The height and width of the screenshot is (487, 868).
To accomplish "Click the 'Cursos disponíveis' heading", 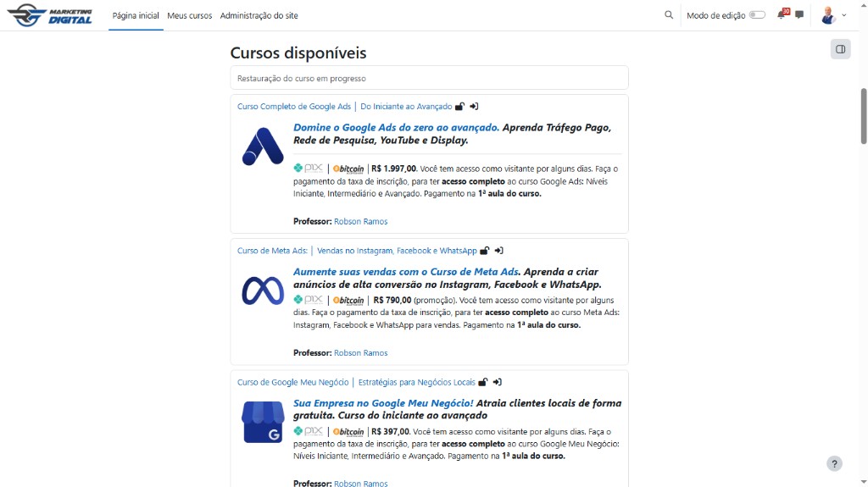I will coord(298,53).
